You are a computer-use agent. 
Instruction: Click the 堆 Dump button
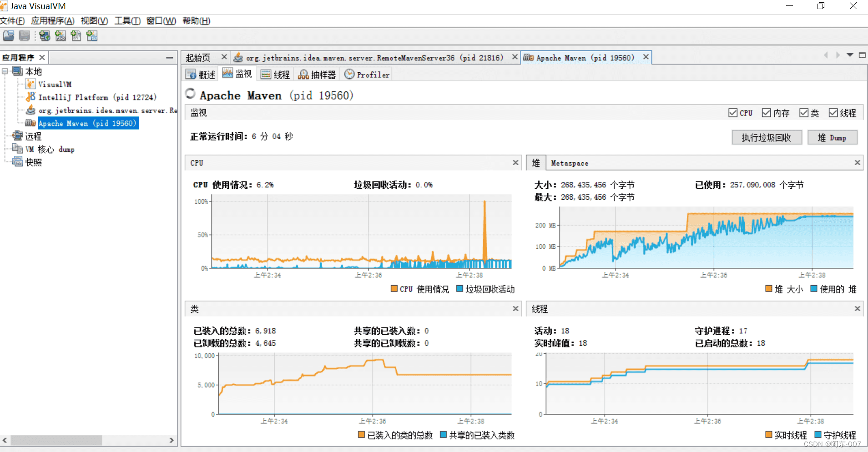(832, 137)
